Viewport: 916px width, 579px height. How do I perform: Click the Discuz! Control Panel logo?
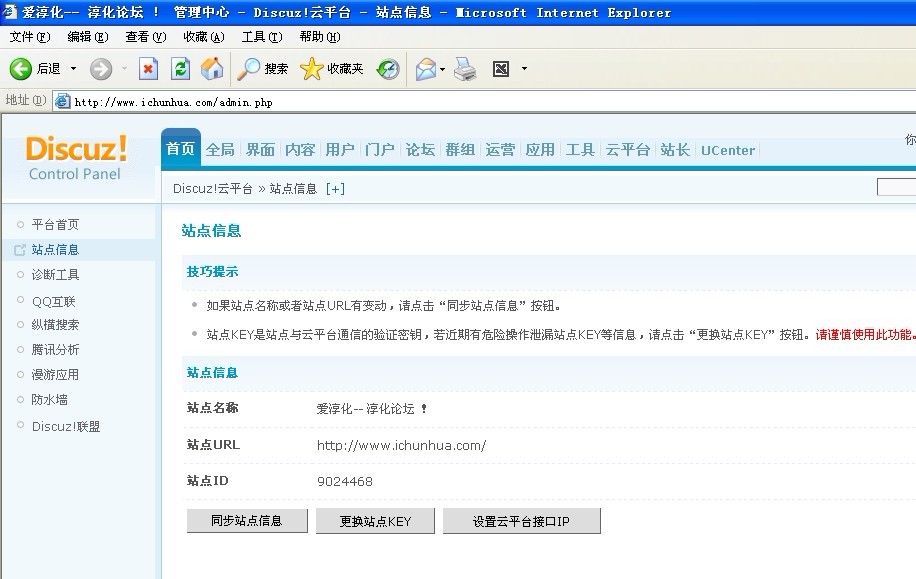pos(76,158)
